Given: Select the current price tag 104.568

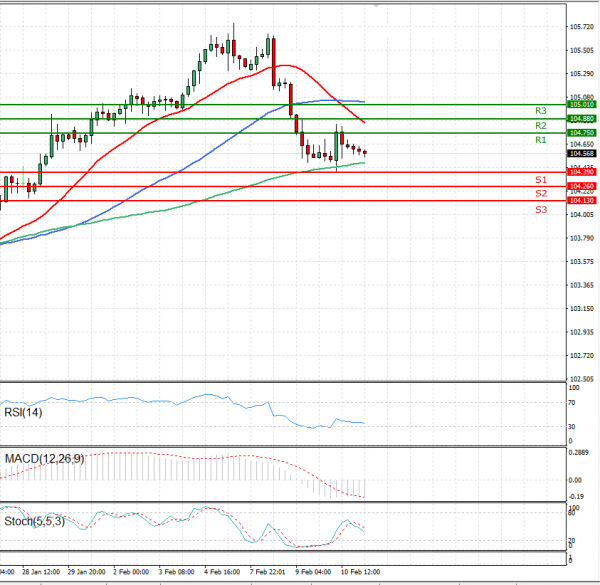Looking at the screenshot, I should click(581, 153).
